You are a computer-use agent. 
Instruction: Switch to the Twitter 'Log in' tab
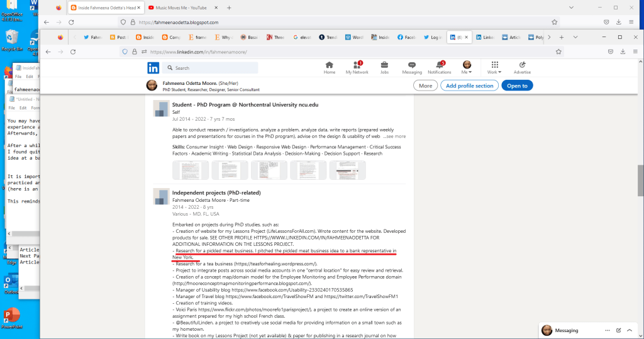(433, 37)
